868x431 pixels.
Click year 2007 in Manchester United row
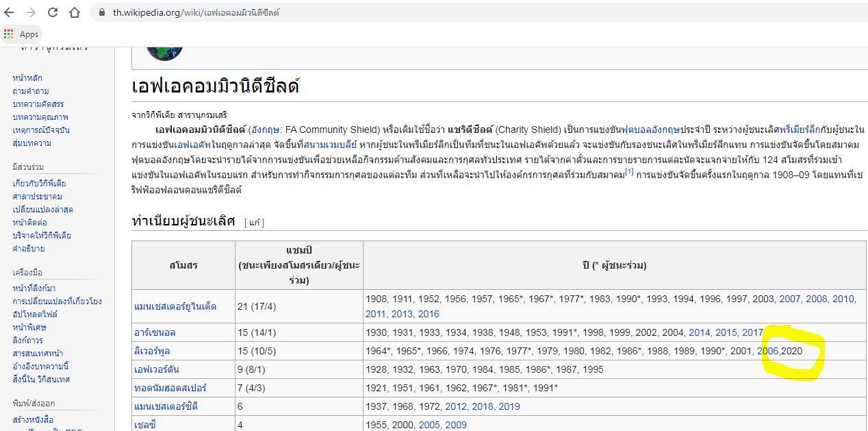pyautogui.click(x=789, y=299)
